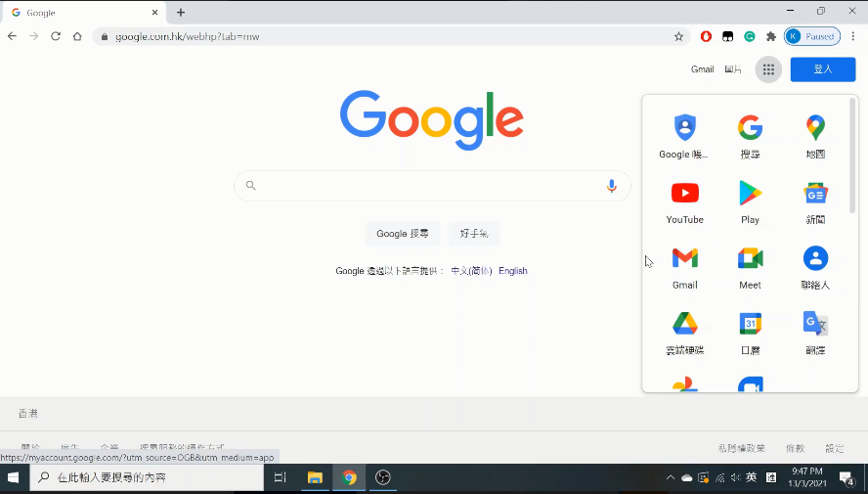The width and height of the screenshot is (868, 494).
Task: Open YouTube from the apps panel
Action: 685,202
